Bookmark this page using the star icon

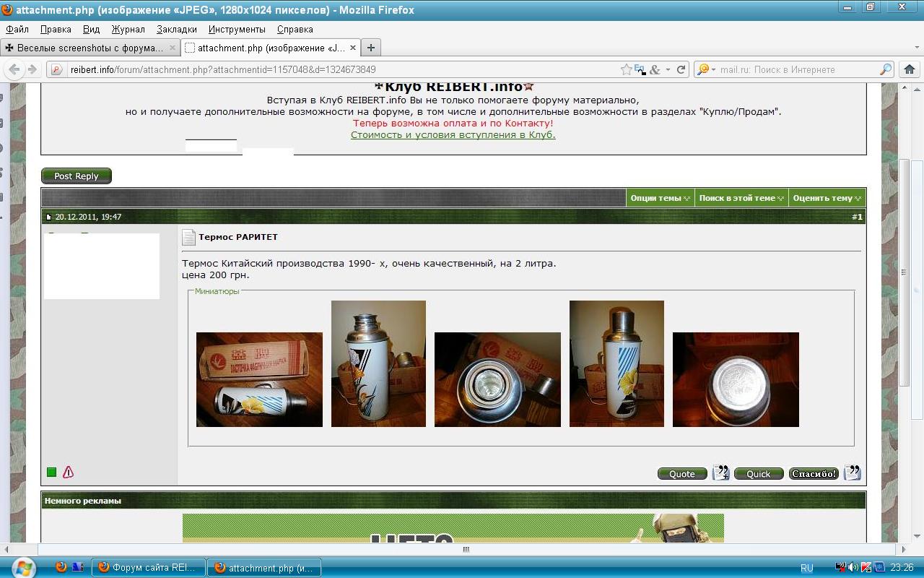pos(626,69)
